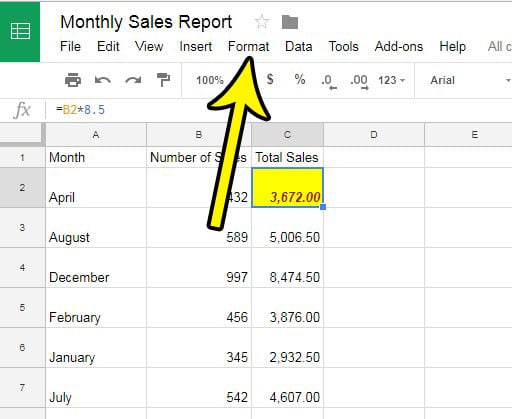Click the 456 cell
The image size is (512, 419).
pyautogui.click(x=199, y=307)
